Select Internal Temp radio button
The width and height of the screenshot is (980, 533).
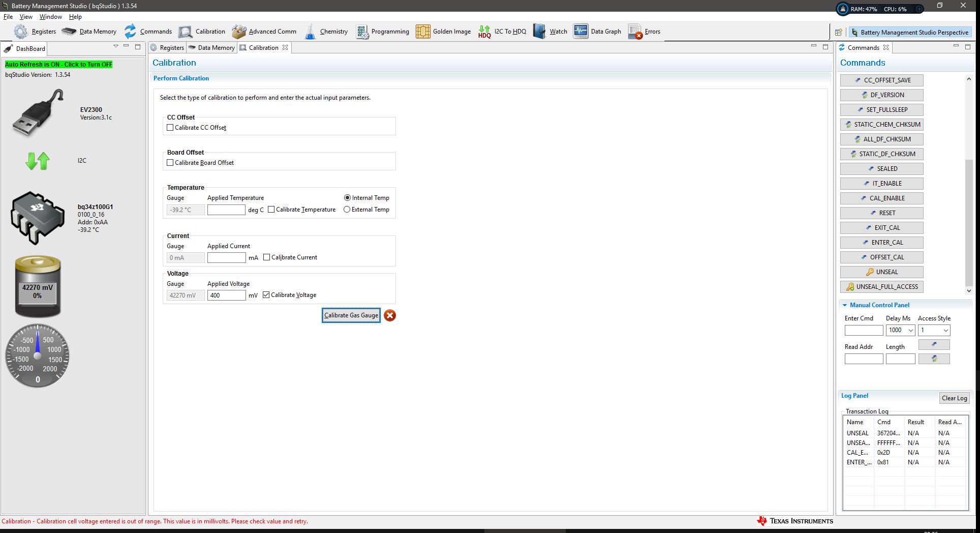coord(348,198)
